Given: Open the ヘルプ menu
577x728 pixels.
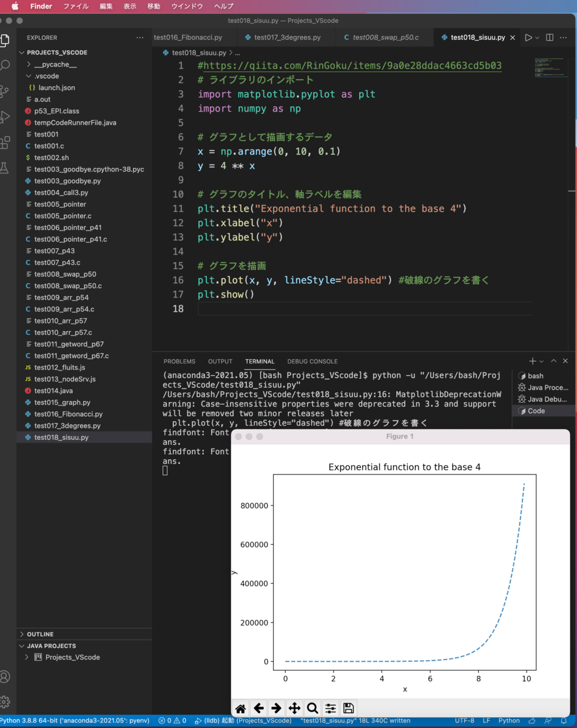Looking at the screenshot, I should [x=224, y=6].
